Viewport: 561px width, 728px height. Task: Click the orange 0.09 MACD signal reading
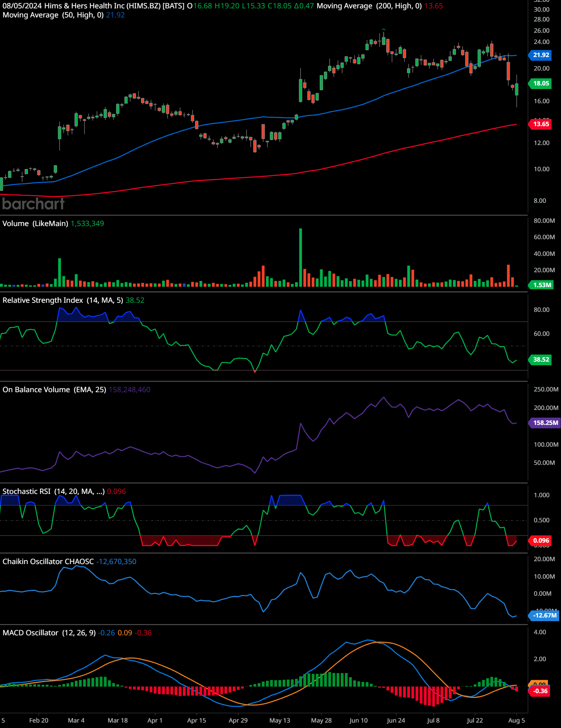[x=125, y=633]
